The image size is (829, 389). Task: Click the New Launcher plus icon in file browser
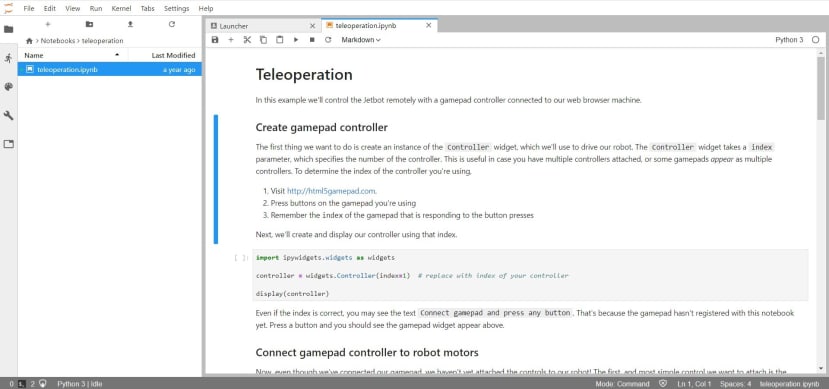coord(48,24)
